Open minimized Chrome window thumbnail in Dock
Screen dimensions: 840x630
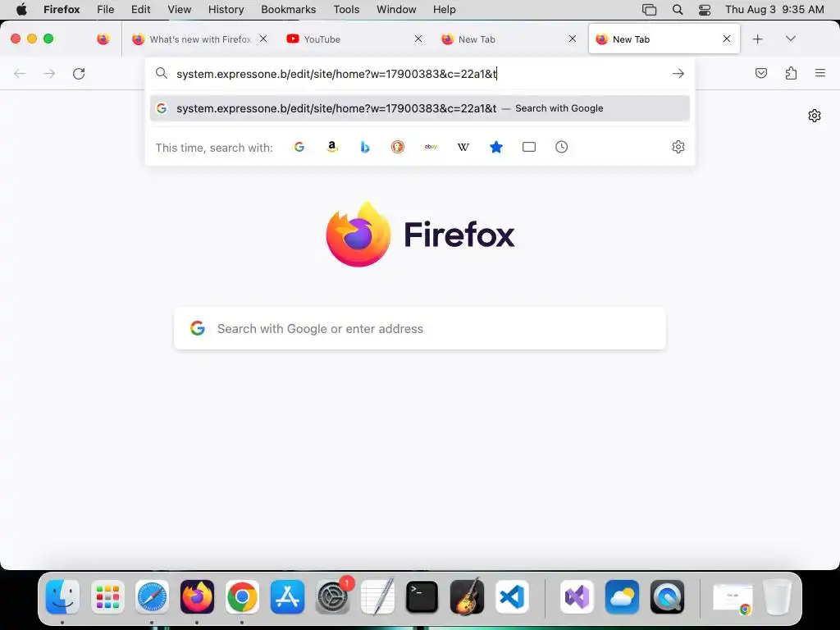point(733,598)
